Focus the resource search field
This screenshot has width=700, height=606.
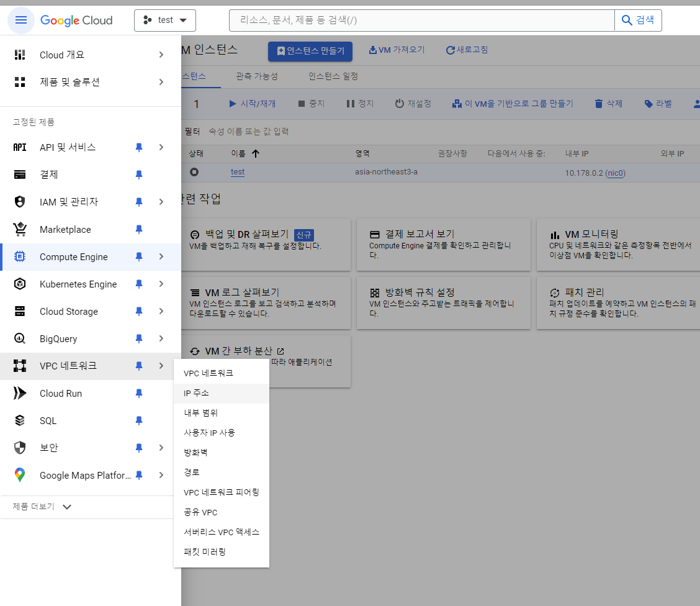421,20
